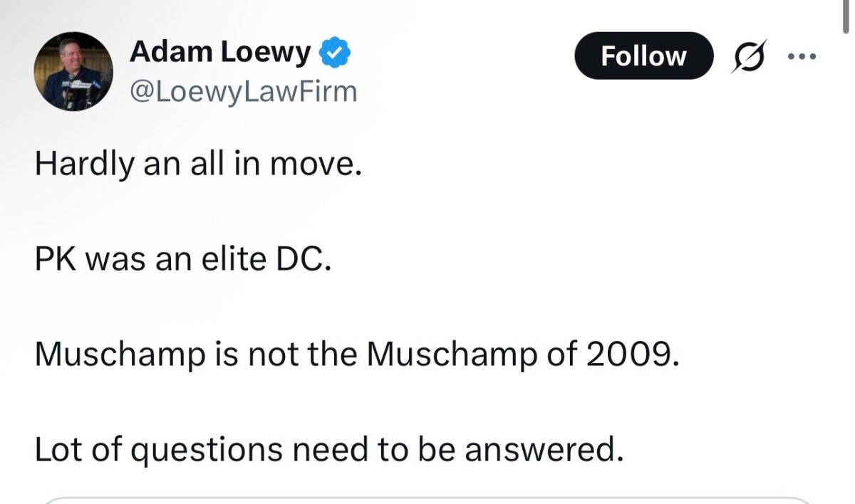
Task: Open the Adam Loewy display name link
Action: [220, 52]
